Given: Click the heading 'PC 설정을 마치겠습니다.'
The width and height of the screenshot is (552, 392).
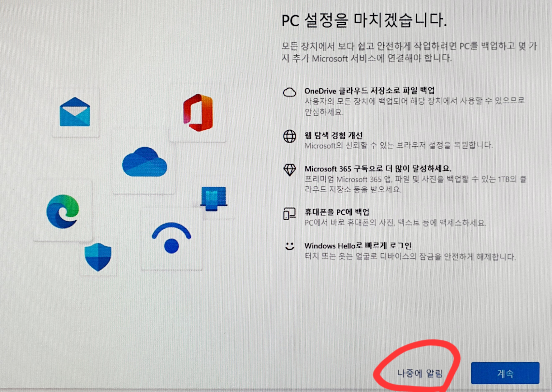Looking at the screenshot, I should click(x=364, y=20).
